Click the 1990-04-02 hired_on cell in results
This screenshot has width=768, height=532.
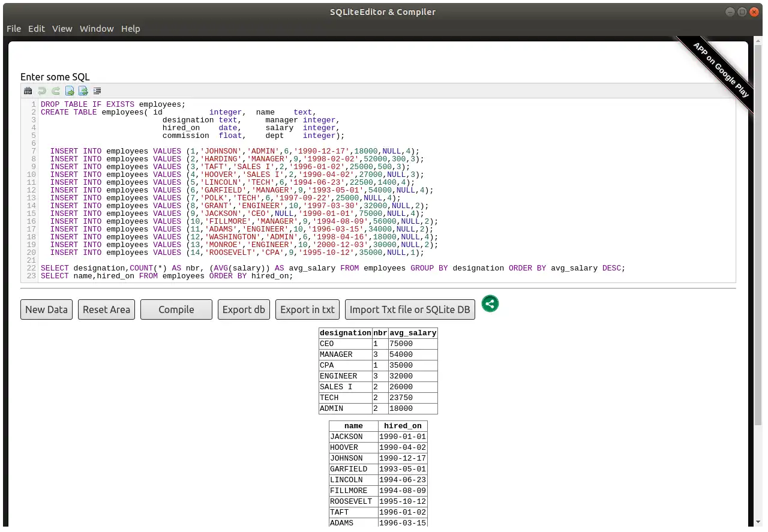click(403, 447)
